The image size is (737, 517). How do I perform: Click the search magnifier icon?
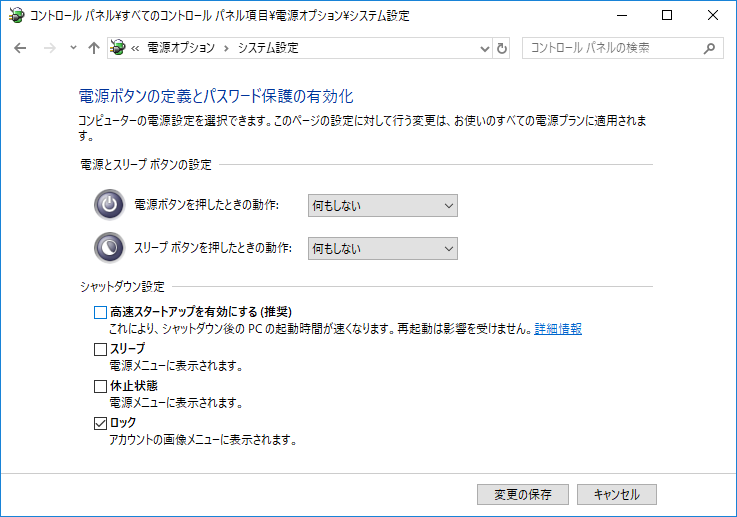[x=709, y=48]
